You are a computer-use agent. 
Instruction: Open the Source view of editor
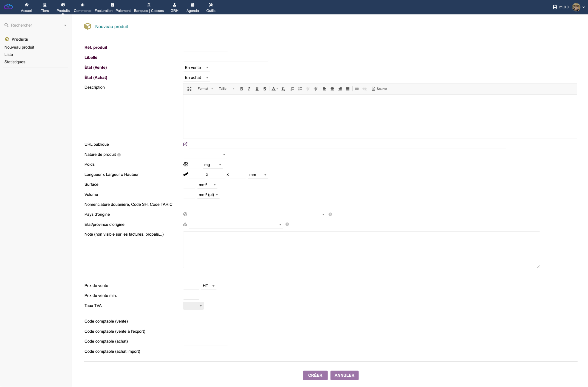coord(379,89)
